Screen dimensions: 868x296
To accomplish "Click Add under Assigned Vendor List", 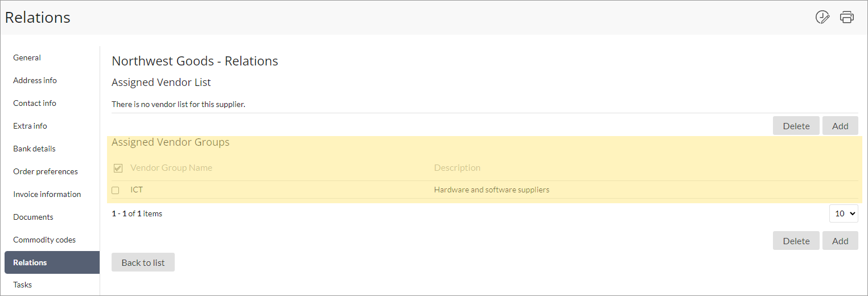I will [x=840, y=126].
